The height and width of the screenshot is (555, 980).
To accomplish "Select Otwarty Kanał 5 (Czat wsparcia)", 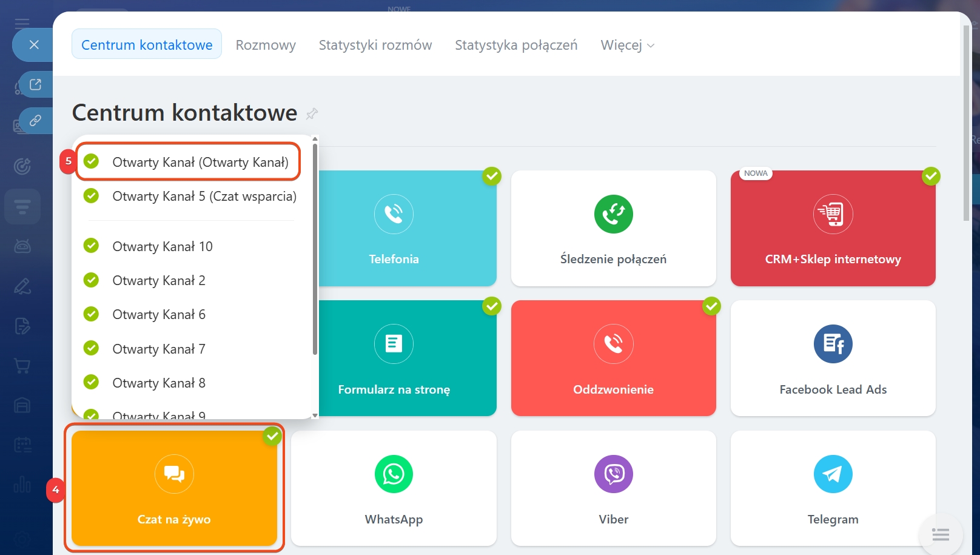I will click(x=204, y=197).
